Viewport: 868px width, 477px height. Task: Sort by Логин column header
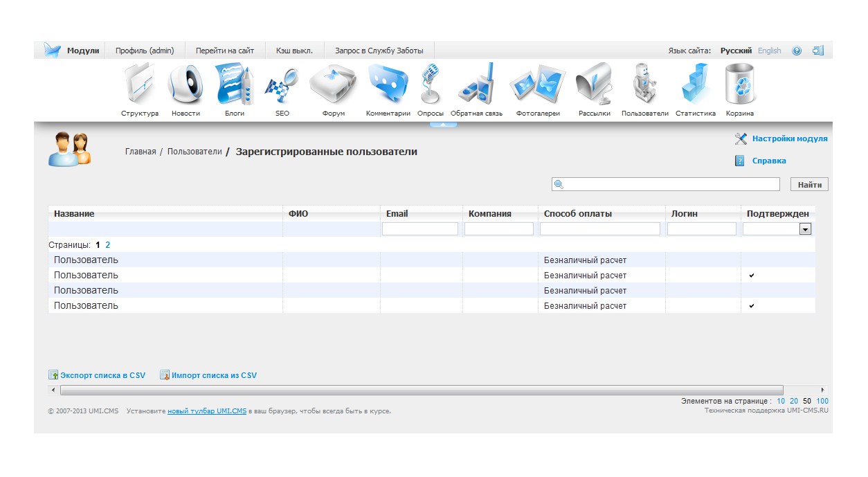[685, 214]
